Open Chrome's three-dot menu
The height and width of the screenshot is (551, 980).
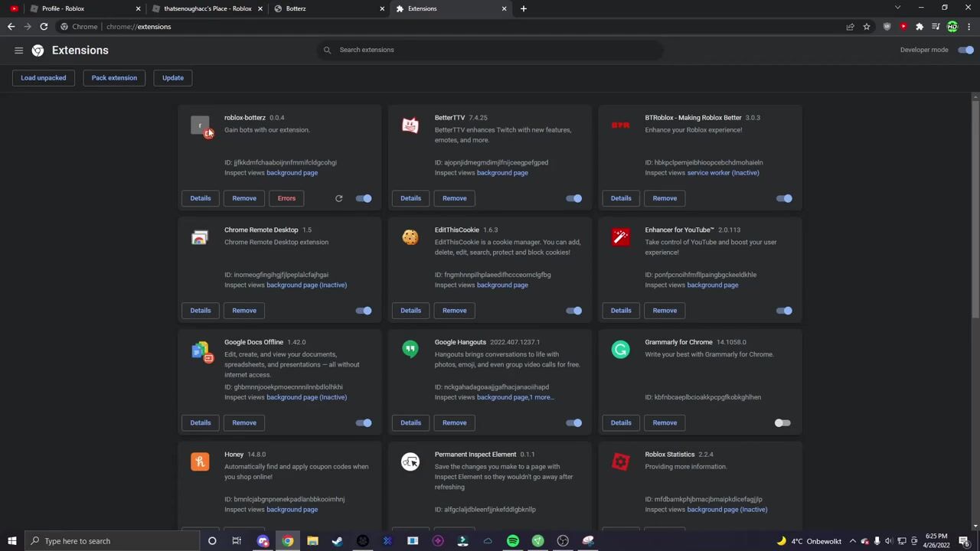point(969,27)
